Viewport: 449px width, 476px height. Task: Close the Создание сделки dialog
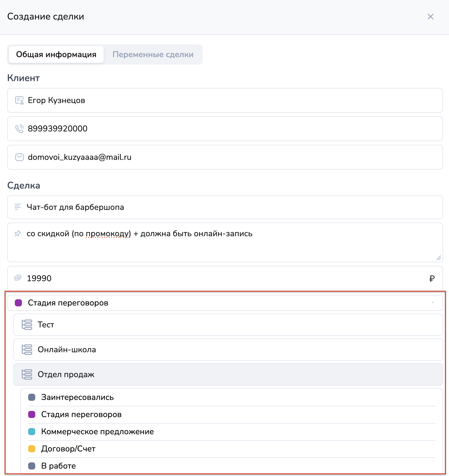pos(430,17)
